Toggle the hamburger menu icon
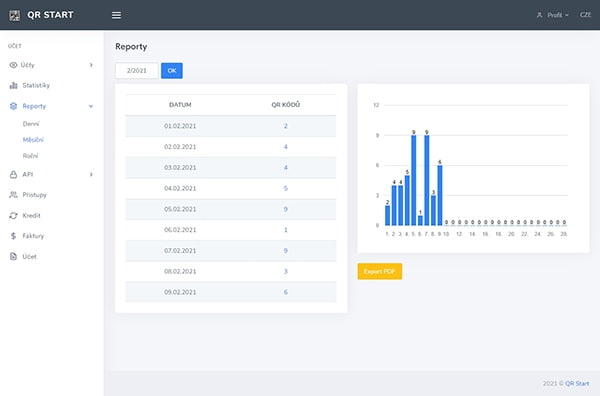Viewport: 600px width, 396px height. [116, 15]
